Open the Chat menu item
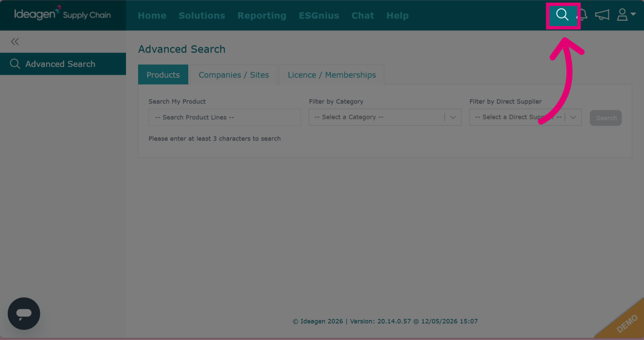The width and height of the screenshot is (644, 340). [x=363, y=15]
